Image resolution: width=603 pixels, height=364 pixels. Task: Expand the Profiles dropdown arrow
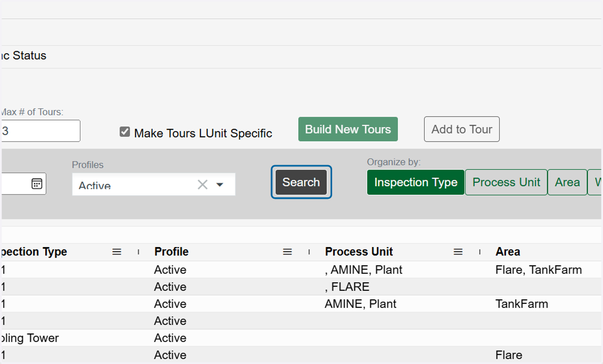(220, 185)
